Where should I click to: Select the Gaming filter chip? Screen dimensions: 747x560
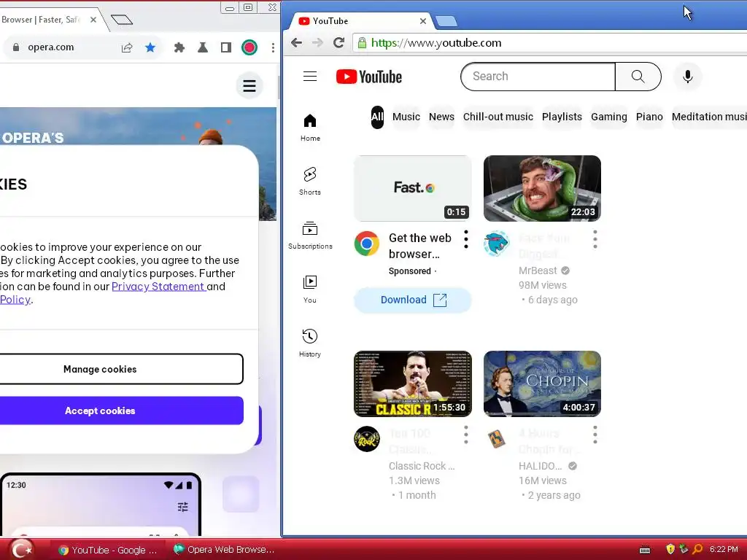click(609, 117)
